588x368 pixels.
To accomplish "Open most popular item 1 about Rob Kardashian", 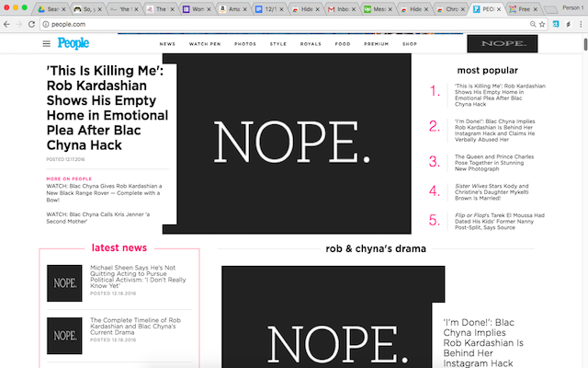I will point(500,95).
